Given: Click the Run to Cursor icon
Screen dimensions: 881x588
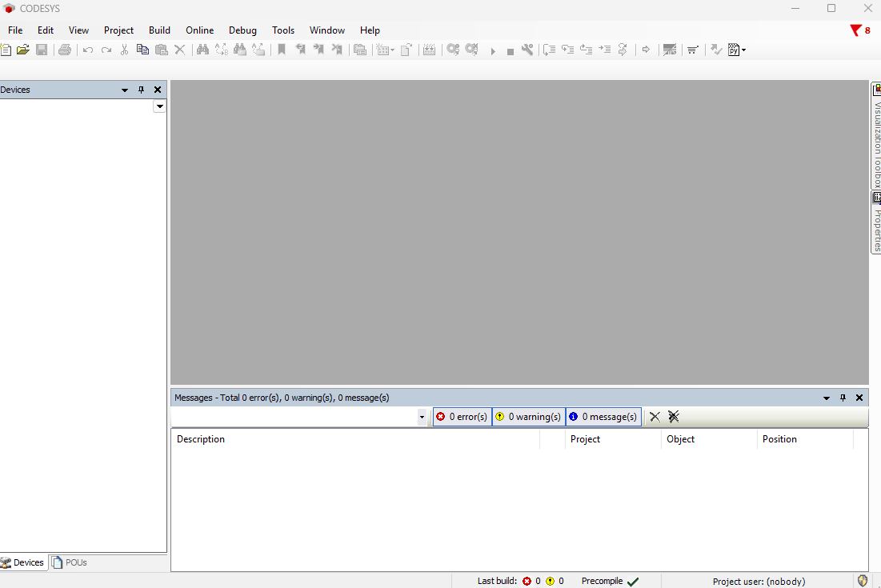Looking at the screenshot, I should (x=605, y=50).
